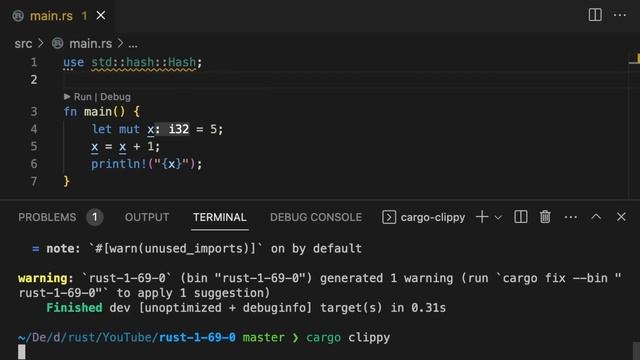Close the main.rs editor tab

(x=100, y=16)
